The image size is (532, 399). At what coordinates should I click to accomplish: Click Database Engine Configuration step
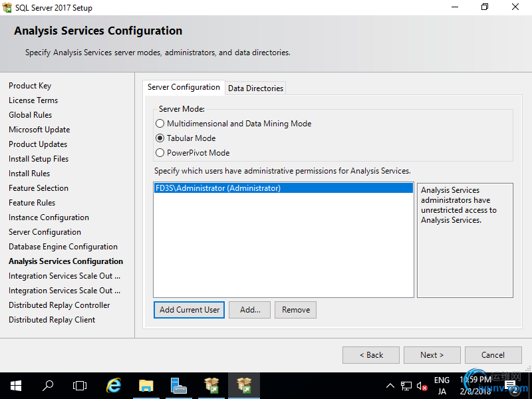click(63, 247)
